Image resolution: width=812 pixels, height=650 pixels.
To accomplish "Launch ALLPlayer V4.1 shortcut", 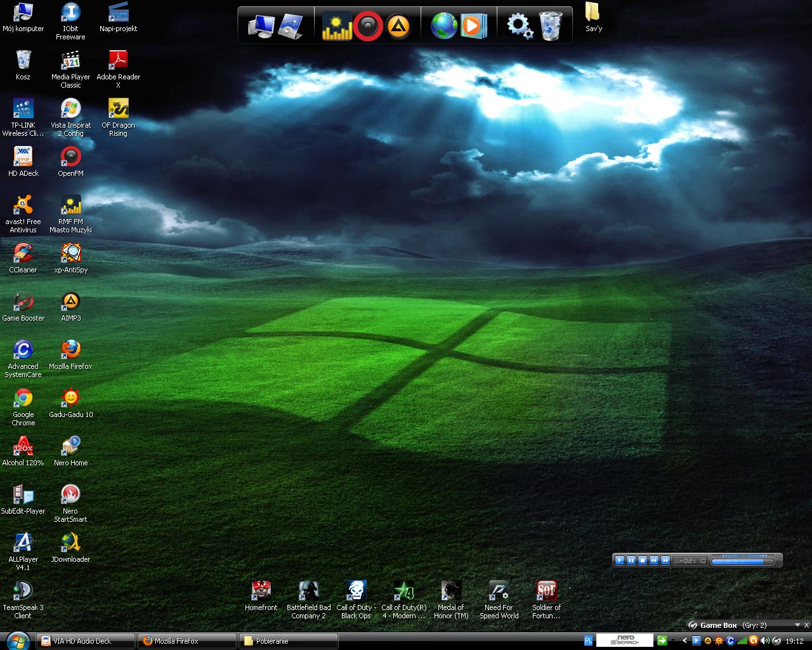I will tap(23, 552).
